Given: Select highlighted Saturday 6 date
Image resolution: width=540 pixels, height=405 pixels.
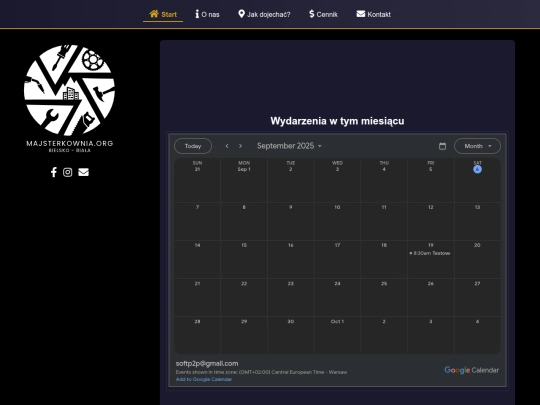Looking at the screenshot, I should (x=477, y=169).
